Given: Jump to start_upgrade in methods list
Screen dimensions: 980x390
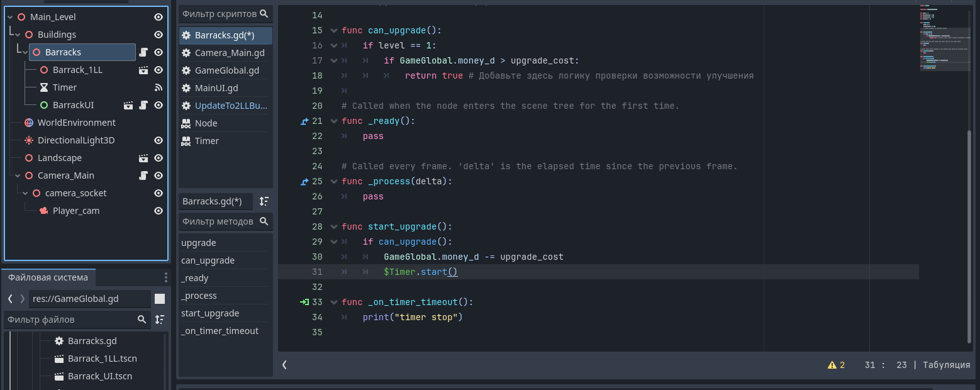Looking at the screenshot, I should point(210,313).
